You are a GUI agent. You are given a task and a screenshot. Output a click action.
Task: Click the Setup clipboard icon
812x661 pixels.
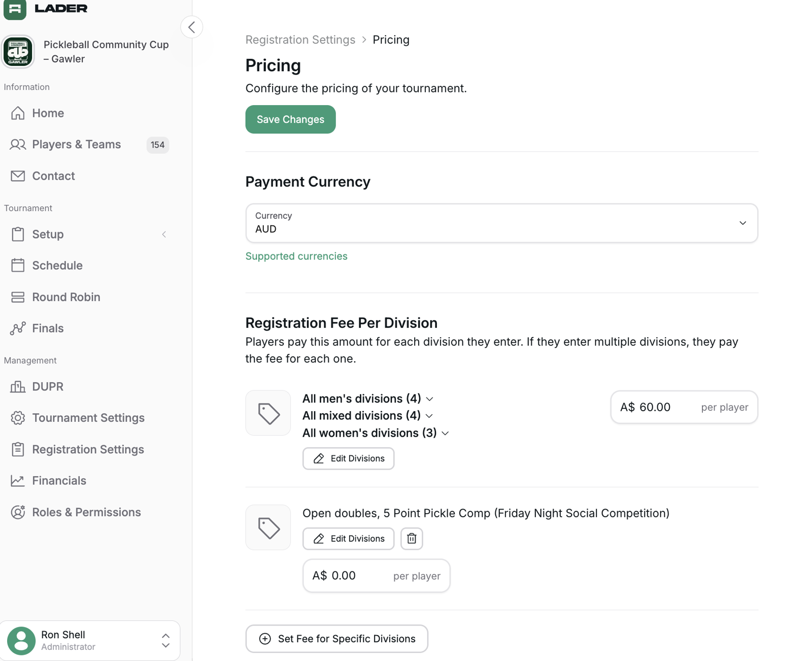tap(18, 234)
